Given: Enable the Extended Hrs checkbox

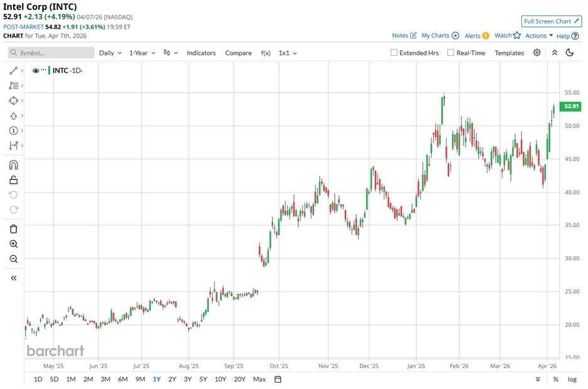Looking at the screenshot, I should click(x=394, y=53).
